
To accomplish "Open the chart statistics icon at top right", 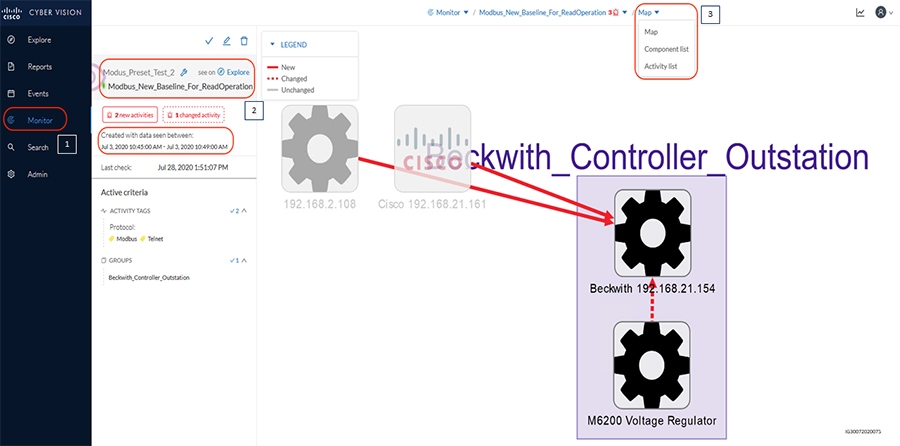I will [x=860, y=12].
